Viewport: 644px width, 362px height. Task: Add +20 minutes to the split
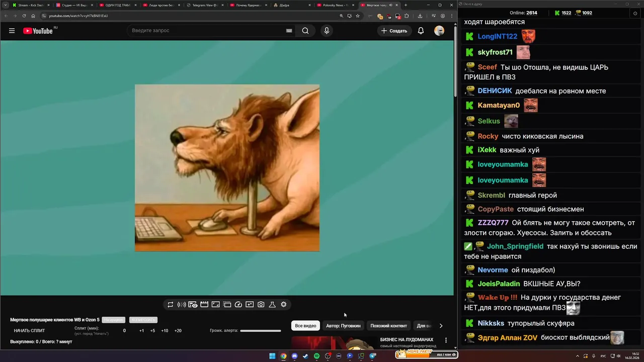point(178,331)
